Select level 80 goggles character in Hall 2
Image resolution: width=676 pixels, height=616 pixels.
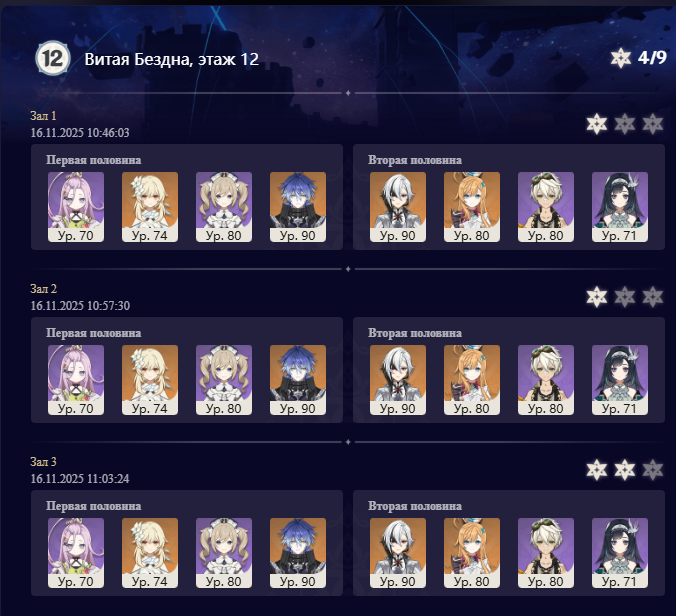click(546, 380)
